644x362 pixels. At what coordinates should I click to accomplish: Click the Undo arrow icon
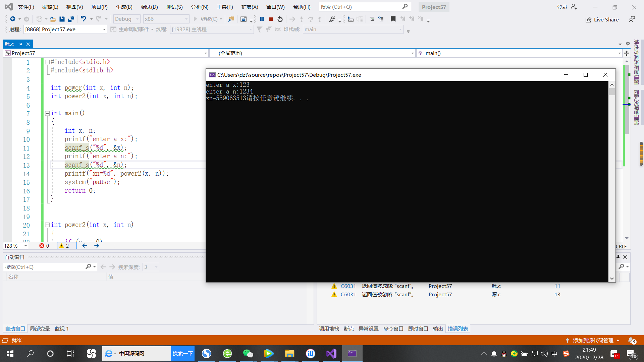click(x=84, y=19)
